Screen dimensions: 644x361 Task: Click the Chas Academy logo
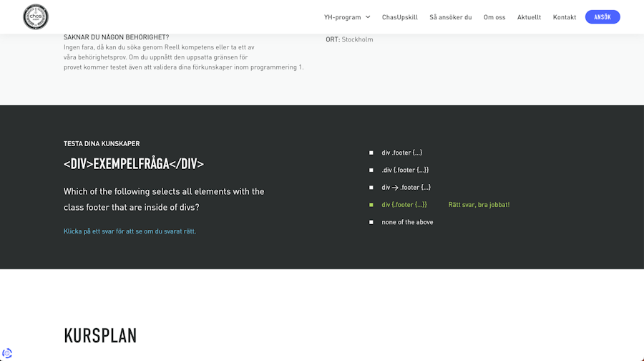pos(36,17)
